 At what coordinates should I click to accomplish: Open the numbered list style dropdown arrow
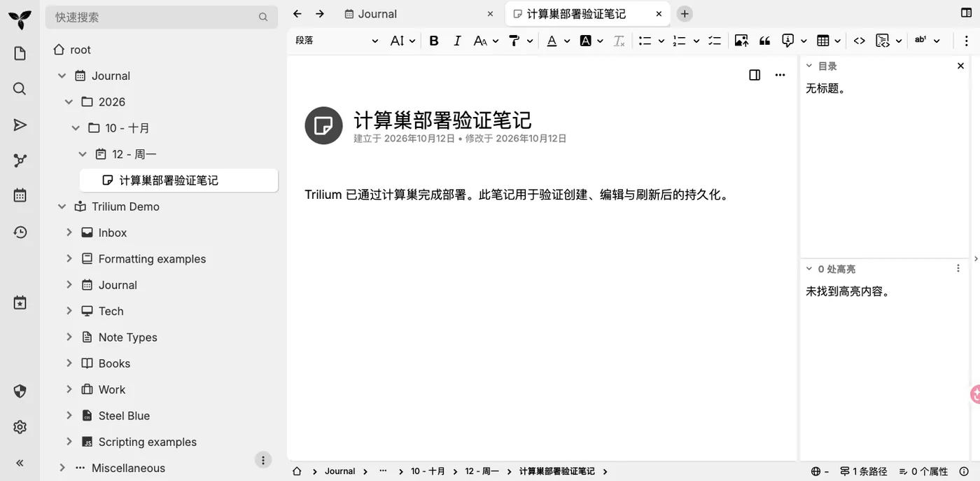pyautogui.click(x=696, y=41)
